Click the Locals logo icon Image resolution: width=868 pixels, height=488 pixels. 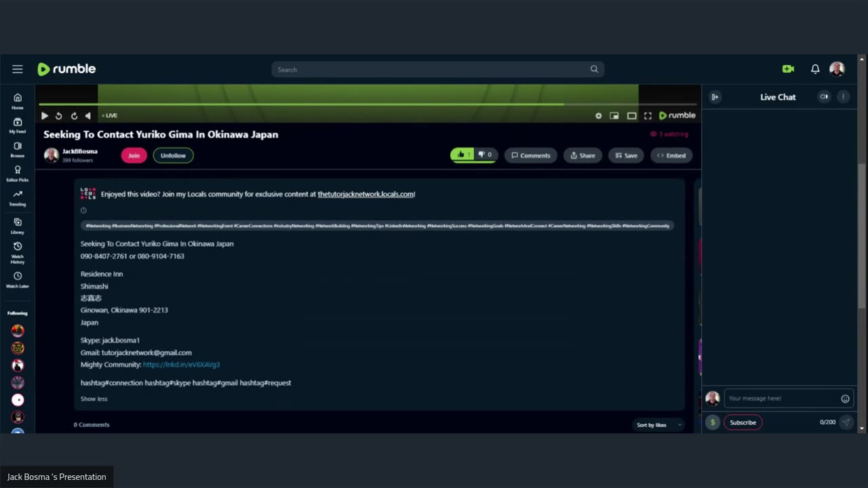coord(88,194)
